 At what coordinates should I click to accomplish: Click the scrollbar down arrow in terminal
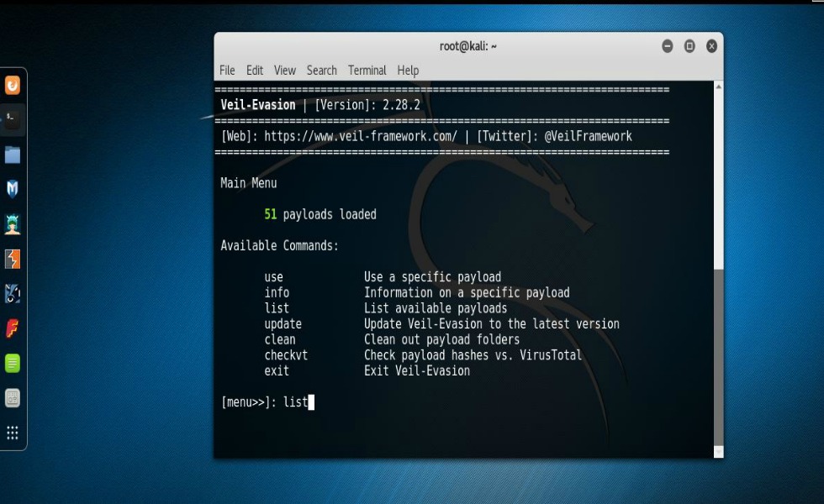click(718, 452)
